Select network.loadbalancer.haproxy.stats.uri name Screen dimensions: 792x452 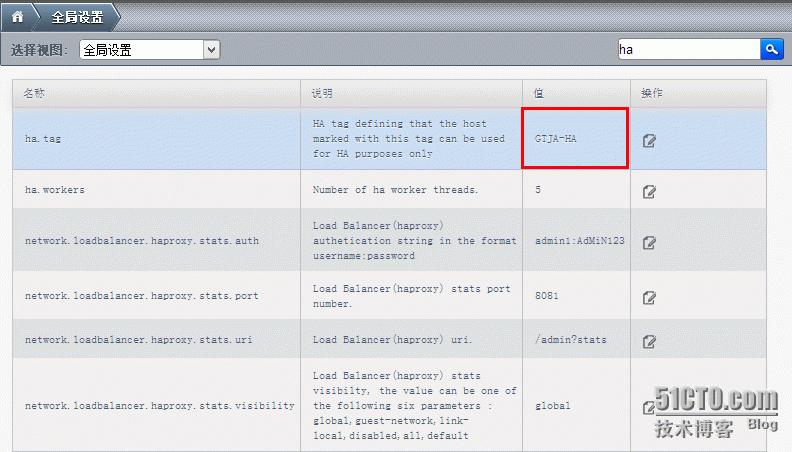point(138,340)
